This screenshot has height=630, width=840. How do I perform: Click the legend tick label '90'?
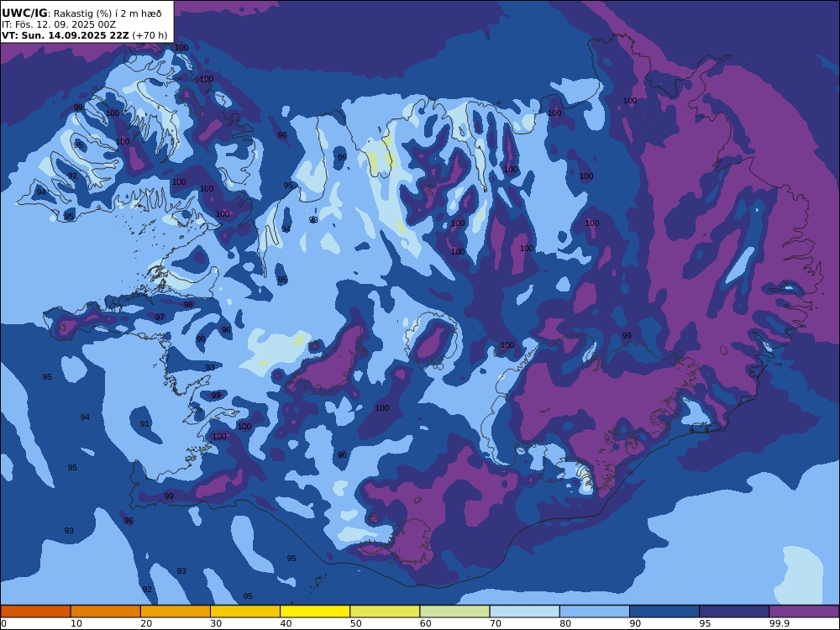(x=635, y=623)
